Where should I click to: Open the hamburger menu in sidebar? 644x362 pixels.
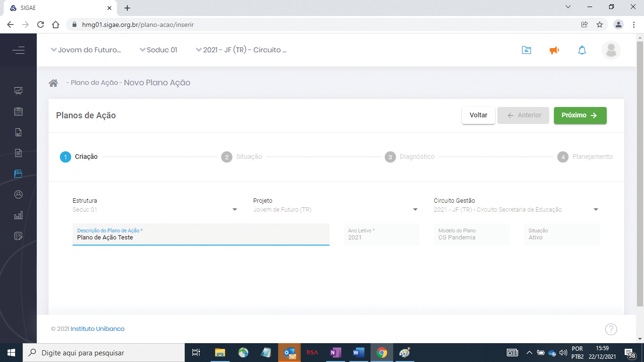point(18,50)
